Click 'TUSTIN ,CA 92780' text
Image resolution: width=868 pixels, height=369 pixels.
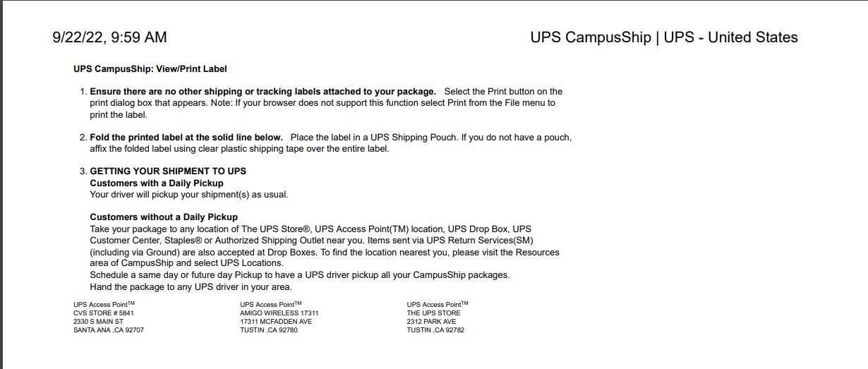click(x=269, y=330)
